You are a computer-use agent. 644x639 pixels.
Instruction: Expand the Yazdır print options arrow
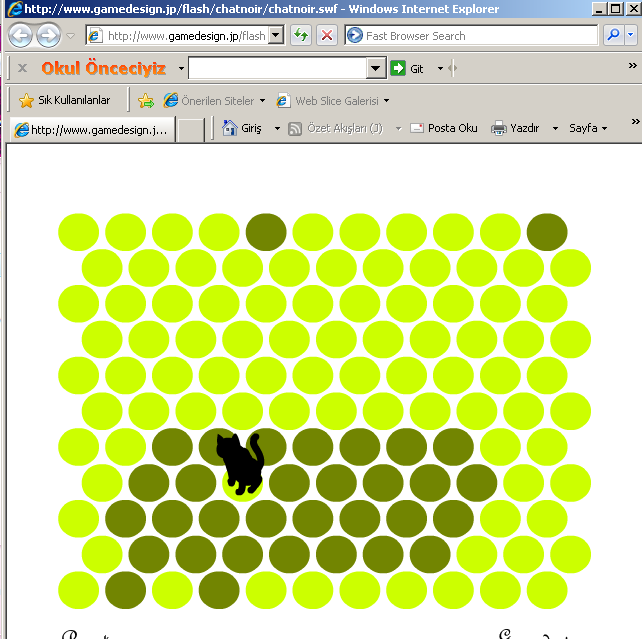click(555, 129)
